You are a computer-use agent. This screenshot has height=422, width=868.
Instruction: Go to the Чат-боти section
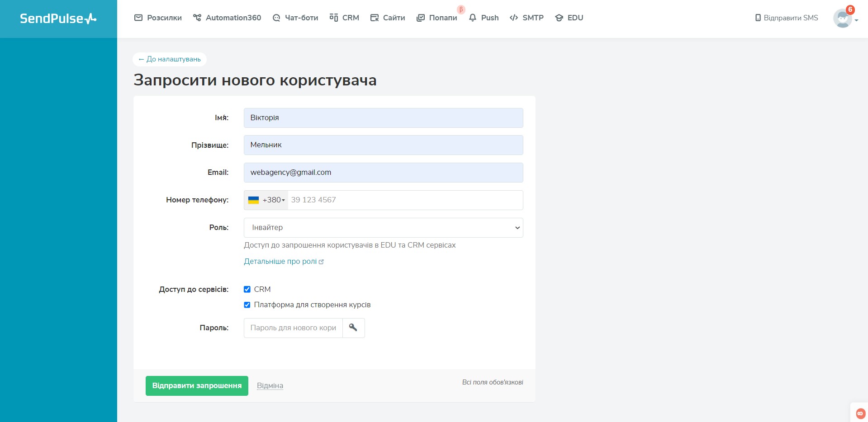(x=295, y=18)
